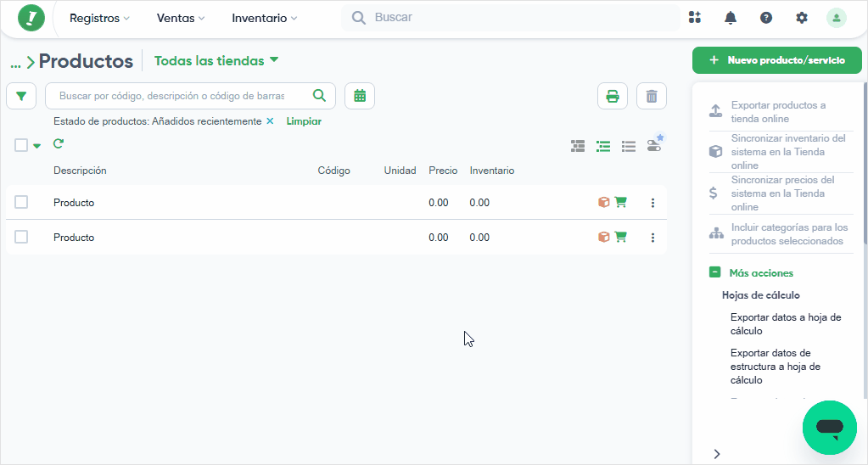Click the Limpiar filter link
This screenshot has height=465, width=868.
pyautogui.click(x=304, y=121)
